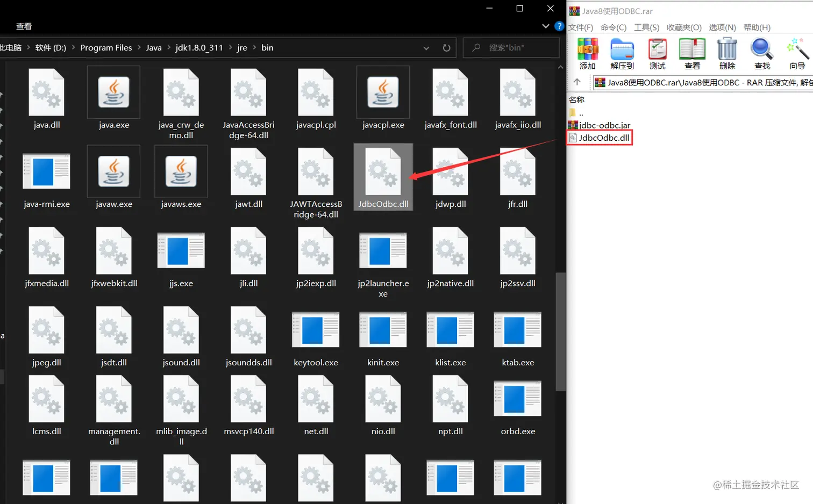
Task: Open Explorer View (查看) ribbon tab
Action: tap(24, 26)
